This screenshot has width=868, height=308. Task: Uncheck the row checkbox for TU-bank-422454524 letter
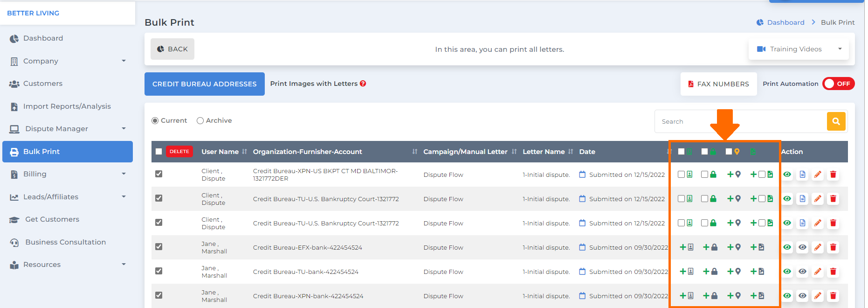pyautogui.click(x=159, y=271)
